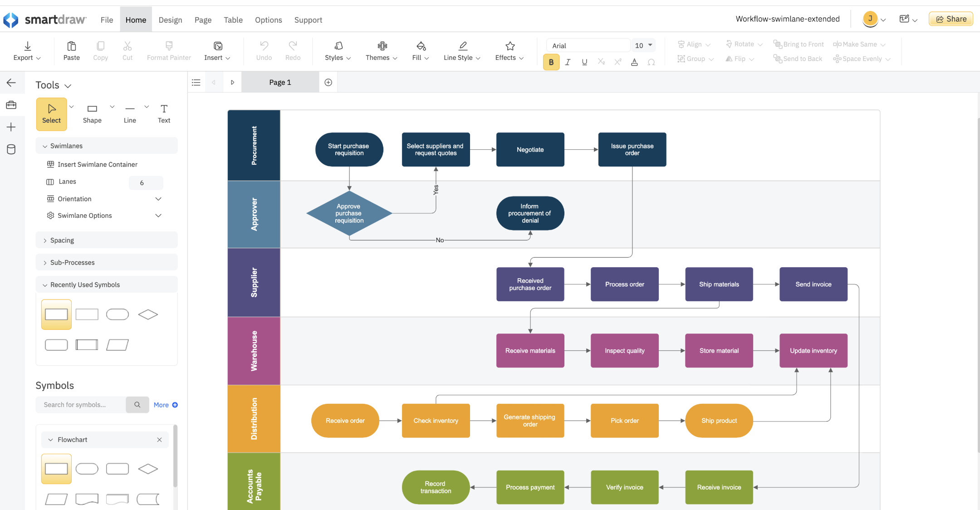Viewport: 980px width, 510px height.
Task: Click the Share button
Action: [951, 19]
